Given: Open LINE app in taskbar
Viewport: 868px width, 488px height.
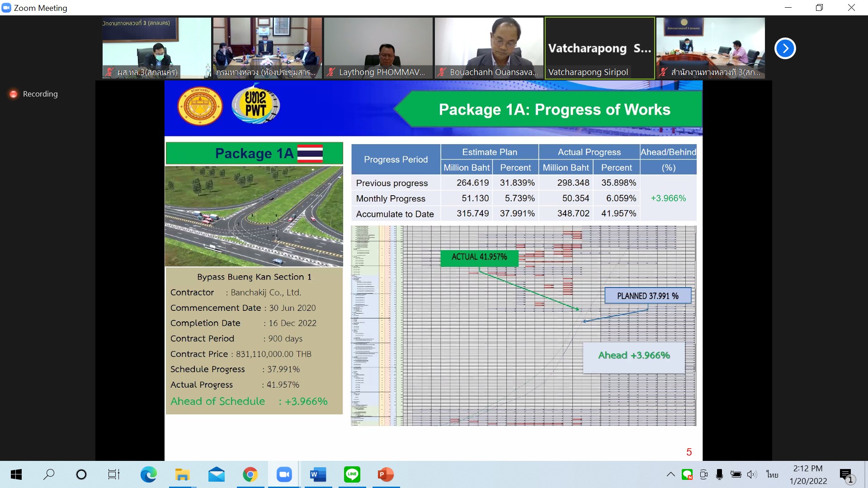Looking at the screenshot, I should pos(352,474).
